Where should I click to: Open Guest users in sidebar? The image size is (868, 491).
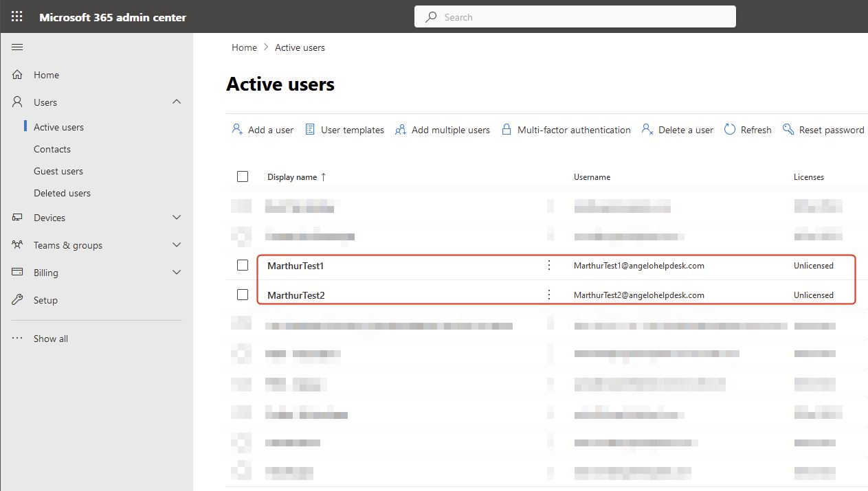click(58, 171)
